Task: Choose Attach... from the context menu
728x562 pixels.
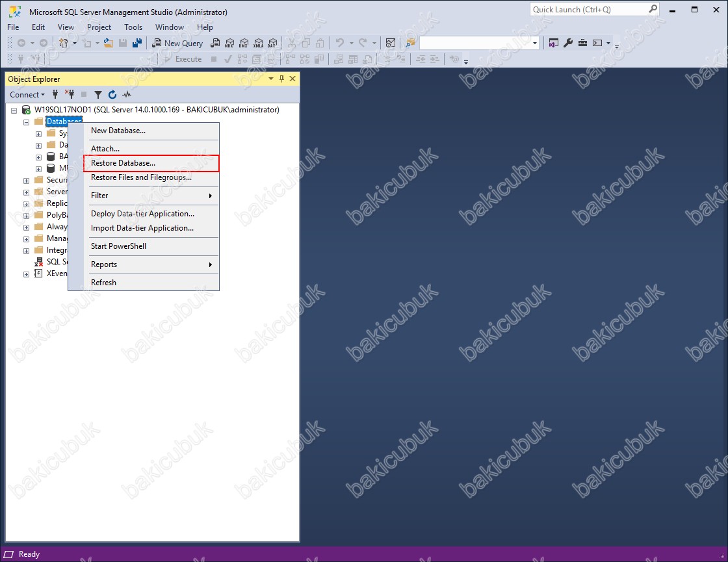Action: pyautogui.click(x=151, y=149)
